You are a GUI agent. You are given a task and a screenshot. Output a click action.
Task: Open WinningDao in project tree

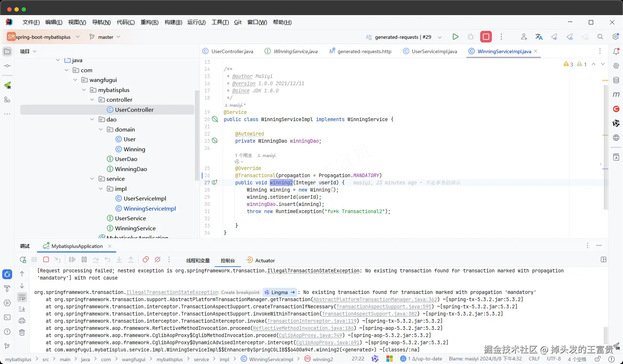tap(131, 169)
